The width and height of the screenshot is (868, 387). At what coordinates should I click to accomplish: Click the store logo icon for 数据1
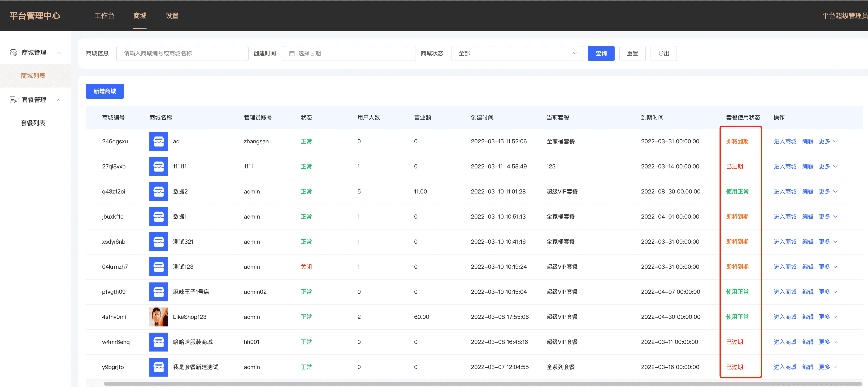(x=159, y=216)
